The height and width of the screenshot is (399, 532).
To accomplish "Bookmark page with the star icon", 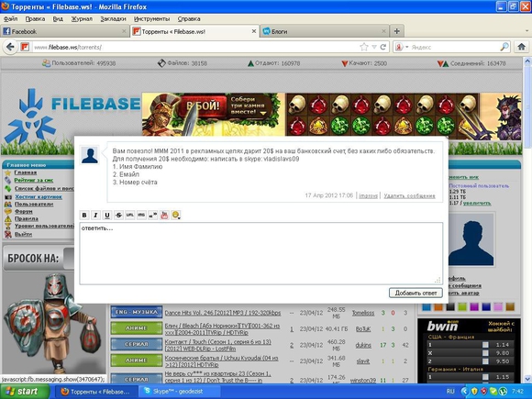I will pos(364,47).
